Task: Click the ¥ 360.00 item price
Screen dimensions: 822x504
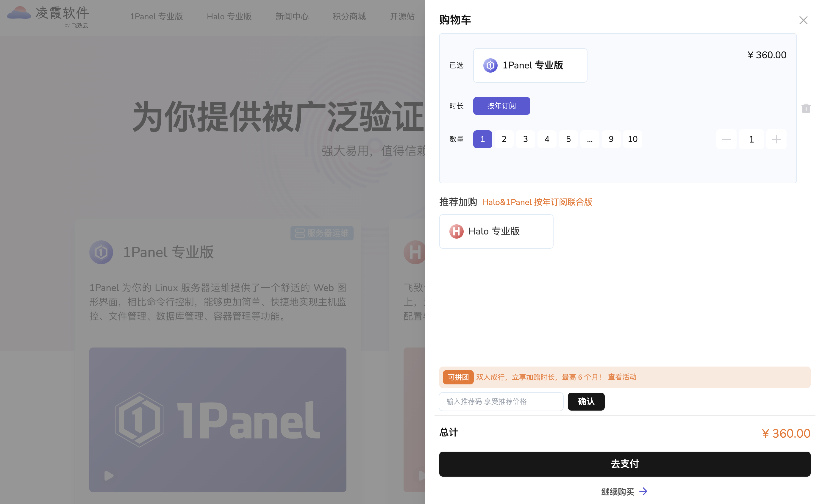Action: pyautogui.click(x=767, y=55)
